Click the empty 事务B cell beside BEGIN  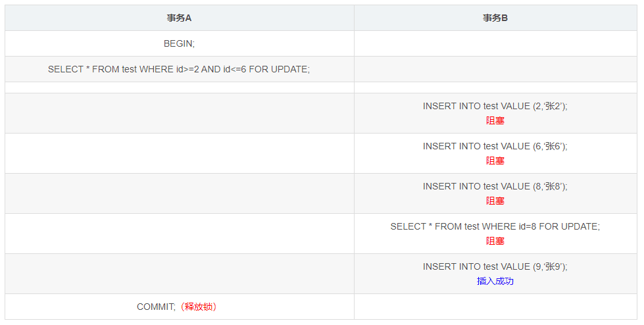(495, 43)
